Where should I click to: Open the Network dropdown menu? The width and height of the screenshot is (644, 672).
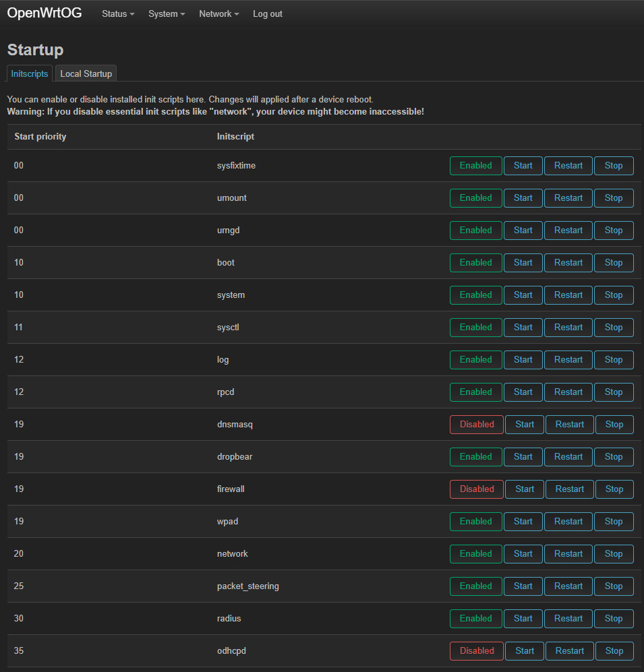pos(218,14)
